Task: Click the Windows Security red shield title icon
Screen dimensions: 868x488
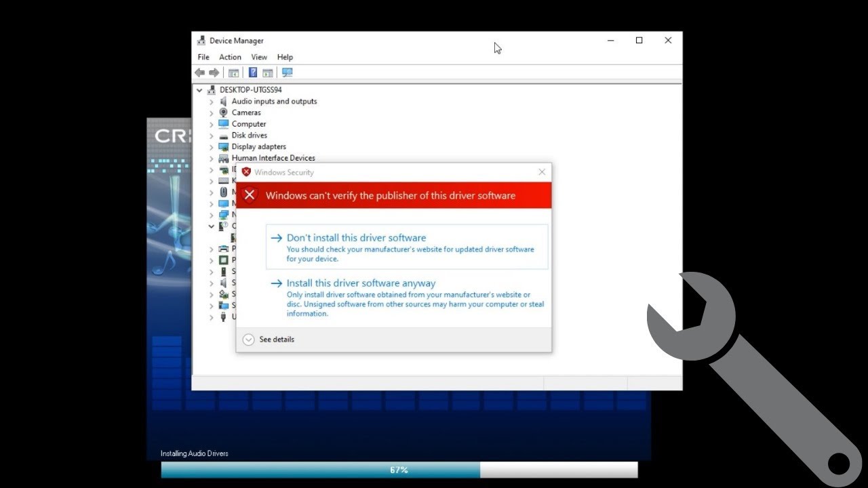Action: tap(246, 172)
